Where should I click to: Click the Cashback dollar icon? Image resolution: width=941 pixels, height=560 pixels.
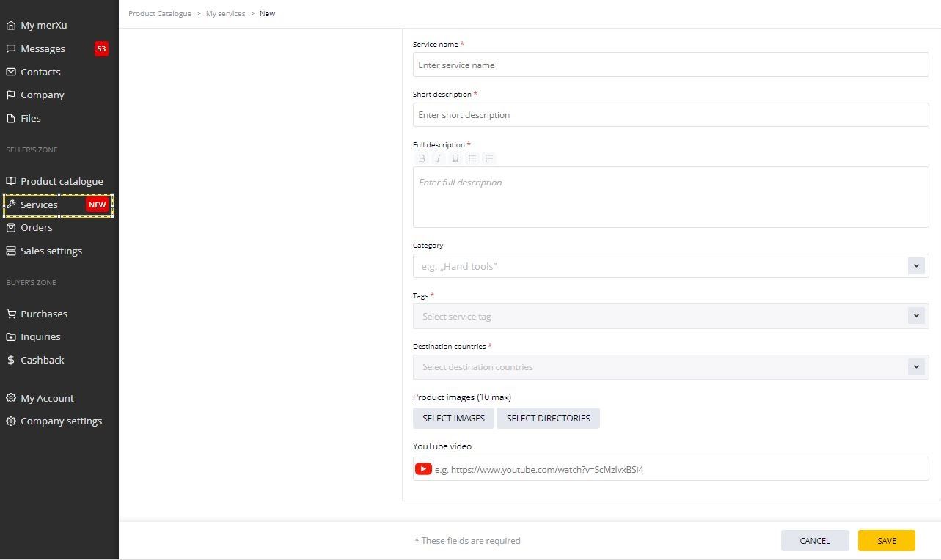[10, 360]
